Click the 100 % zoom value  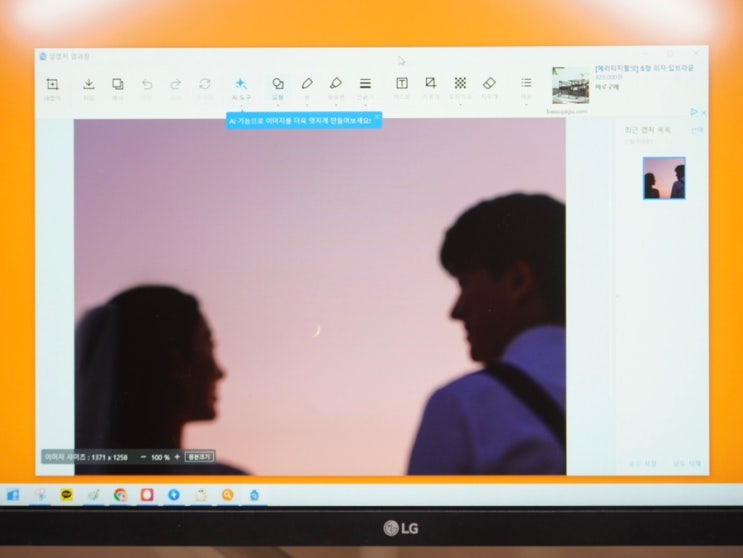160,458
